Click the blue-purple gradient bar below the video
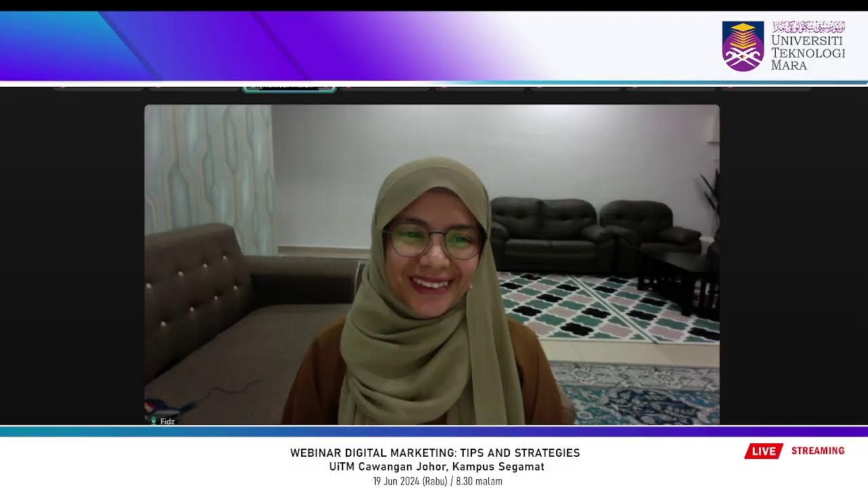 434,431
